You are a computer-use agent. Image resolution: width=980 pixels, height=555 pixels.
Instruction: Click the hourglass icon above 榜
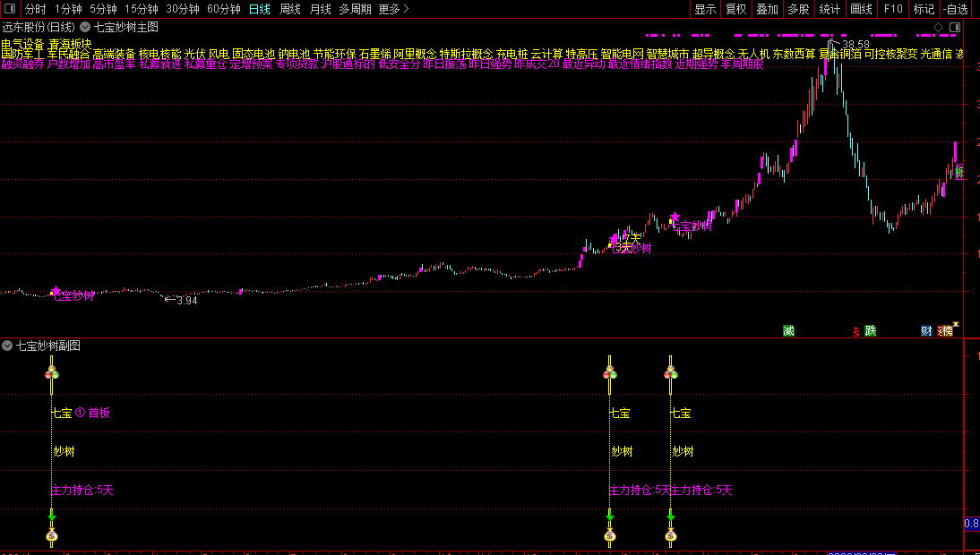click(956, 324)
